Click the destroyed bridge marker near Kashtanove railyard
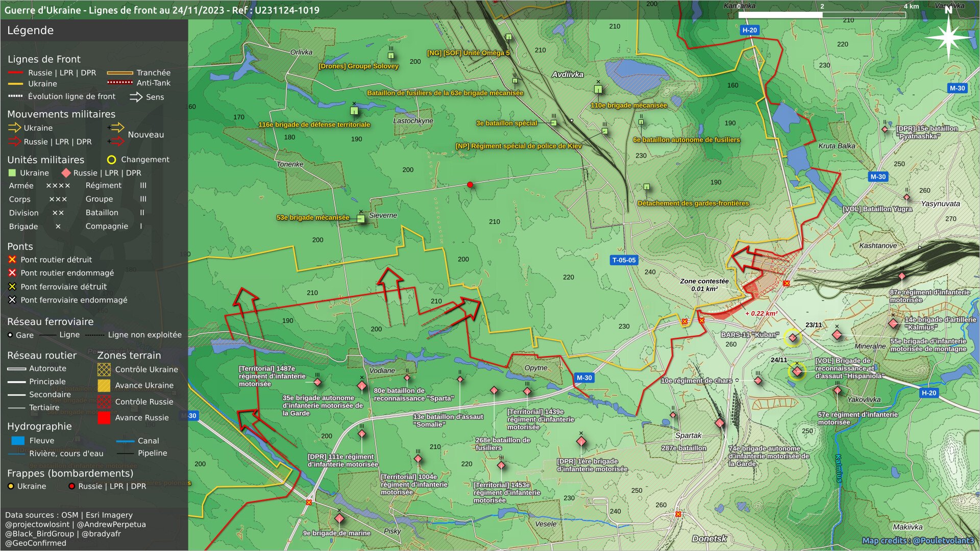 click(786, 283)
